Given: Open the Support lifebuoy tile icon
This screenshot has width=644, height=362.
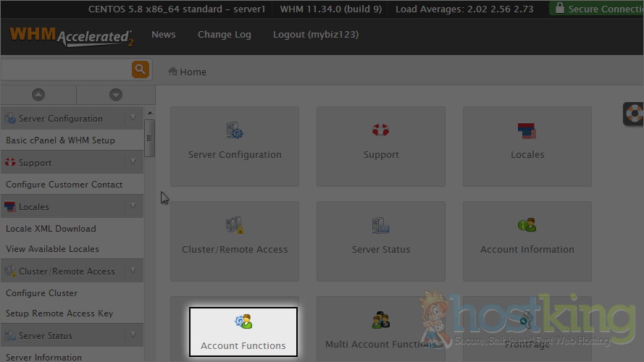Looking at the screenshot, I should 381,130.
